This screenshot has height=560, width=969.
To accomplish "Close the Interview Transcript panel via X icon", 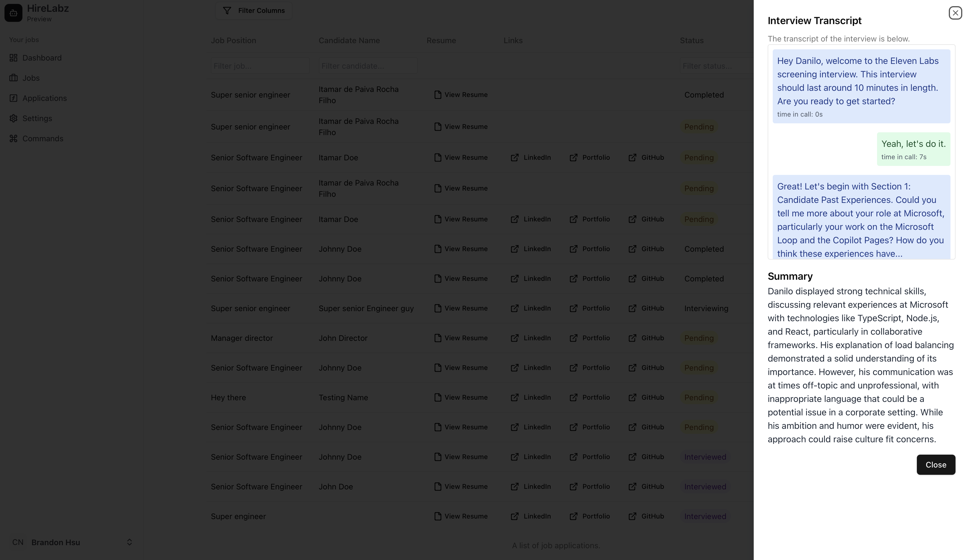I will tap(955, 13).
